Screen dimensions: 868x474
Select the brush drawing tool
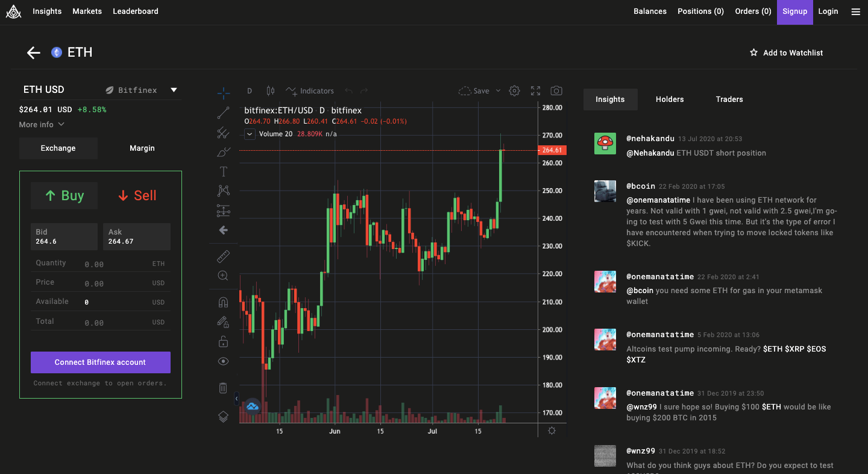pos(223,152)
